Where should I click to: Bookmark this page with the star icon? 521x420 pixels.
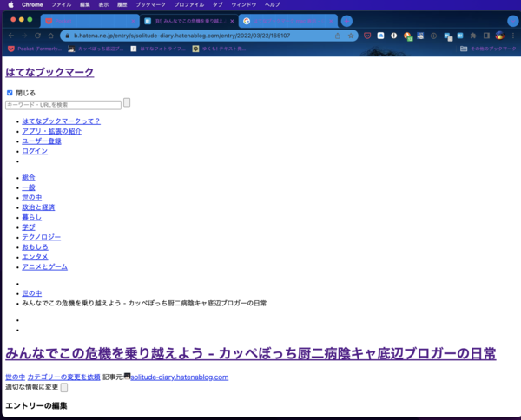click(x=351, y=36)
